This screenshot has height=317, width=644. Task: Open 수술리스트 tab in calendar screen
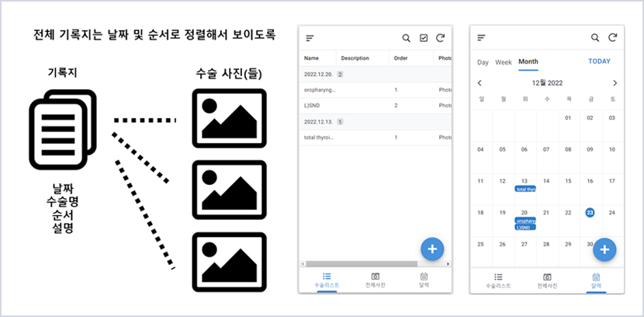click(498, 280)
